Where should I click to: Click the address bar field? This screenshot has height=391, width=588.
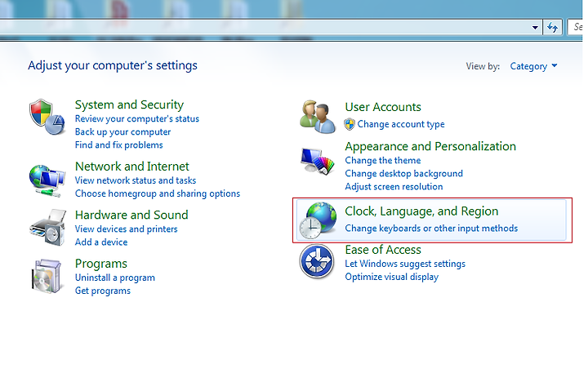pyautogui.click(x=264, y=27)
